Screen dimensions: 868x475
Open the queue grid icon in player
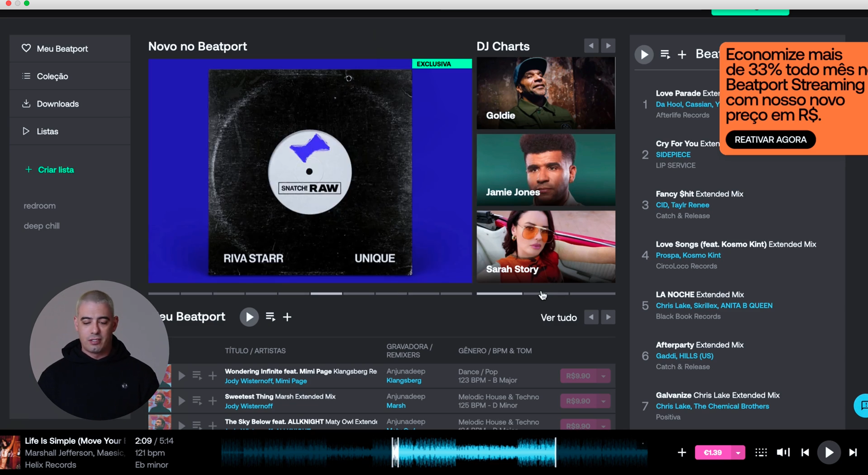(x=761, y=452)
